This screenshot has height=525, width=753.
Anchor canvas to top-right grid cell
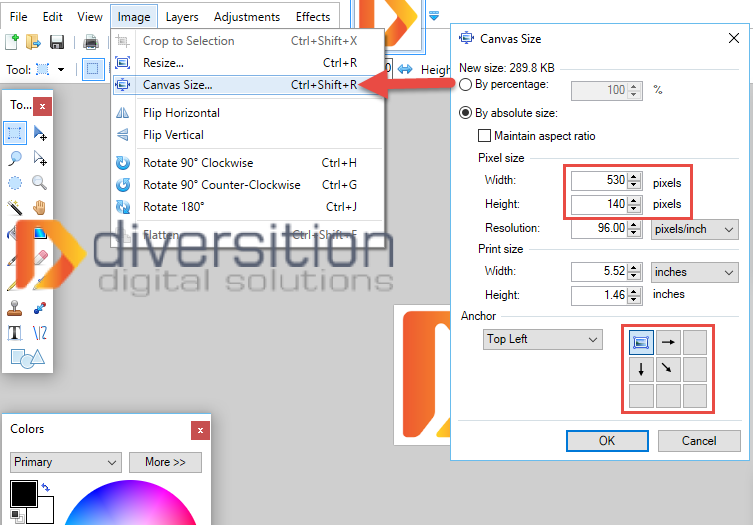(x=695, y=342)
